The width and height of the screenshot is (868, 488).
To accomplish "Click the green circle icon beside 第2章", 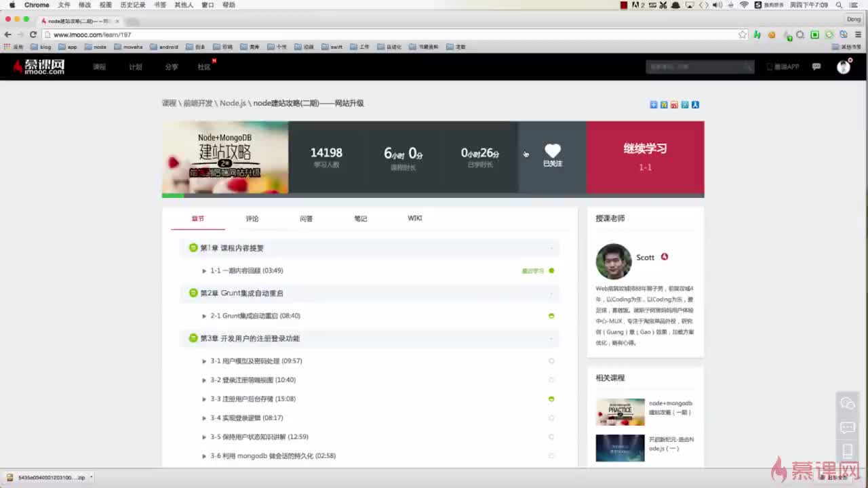I will [193, 293].
